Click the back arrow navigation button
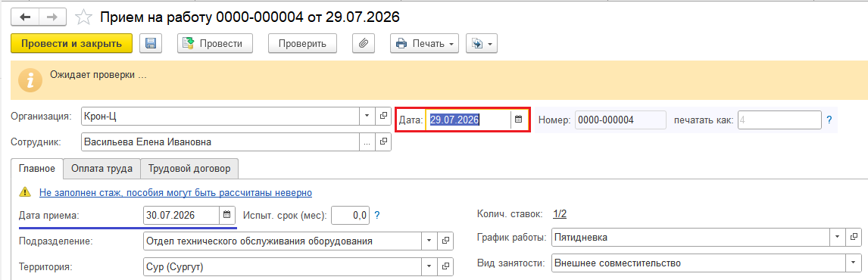The image size is (868, 280). pyautogui.click(x=26, y=17)
